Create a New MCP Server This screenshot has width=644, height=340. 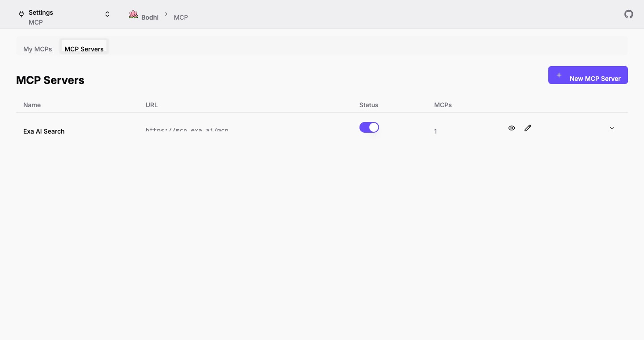click(x=588, y=75)
